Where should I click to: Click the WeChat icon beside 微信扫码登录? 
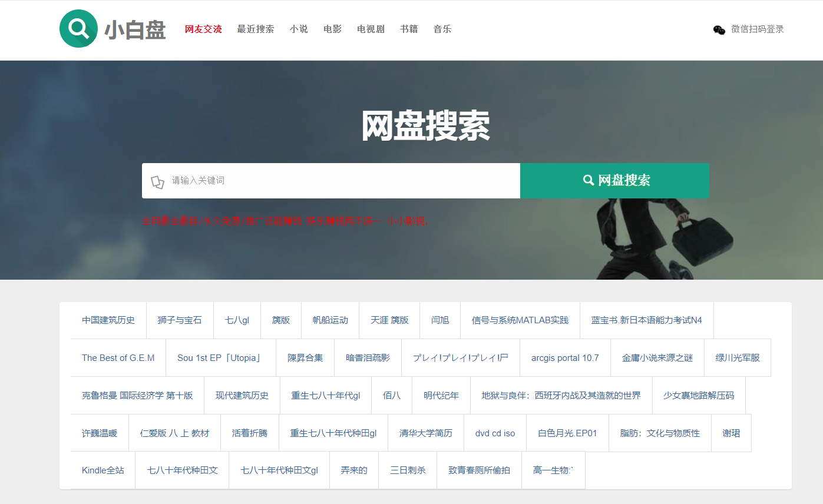[719, 30]
